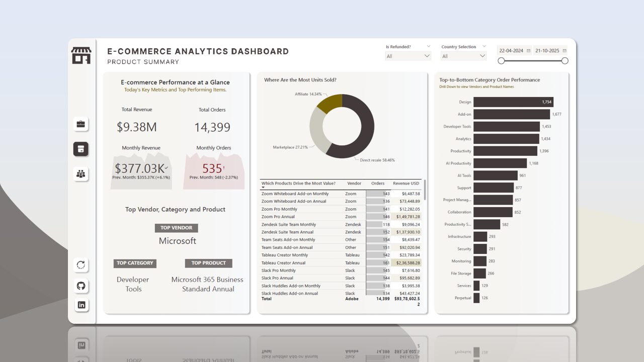
Task: Open calendar picker for end date 21-10-2025
Action: click(x=565, y=51)
